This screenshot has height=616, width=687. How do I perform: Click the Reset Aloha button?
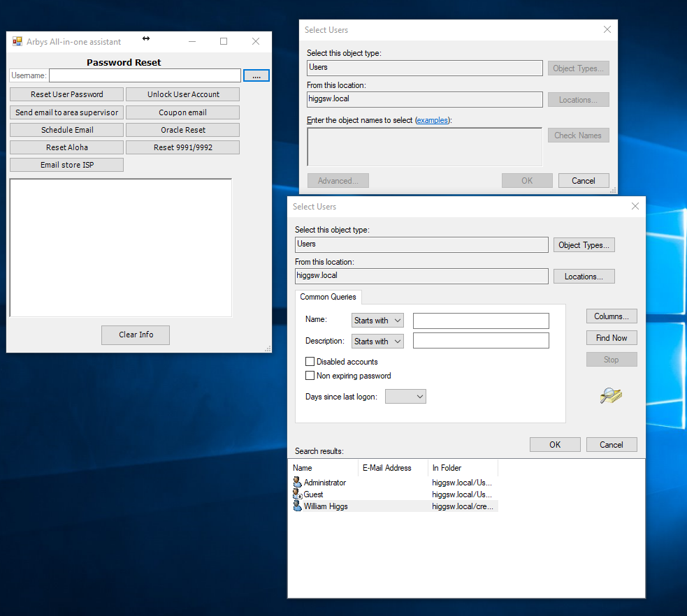click(x=66, y=147)
